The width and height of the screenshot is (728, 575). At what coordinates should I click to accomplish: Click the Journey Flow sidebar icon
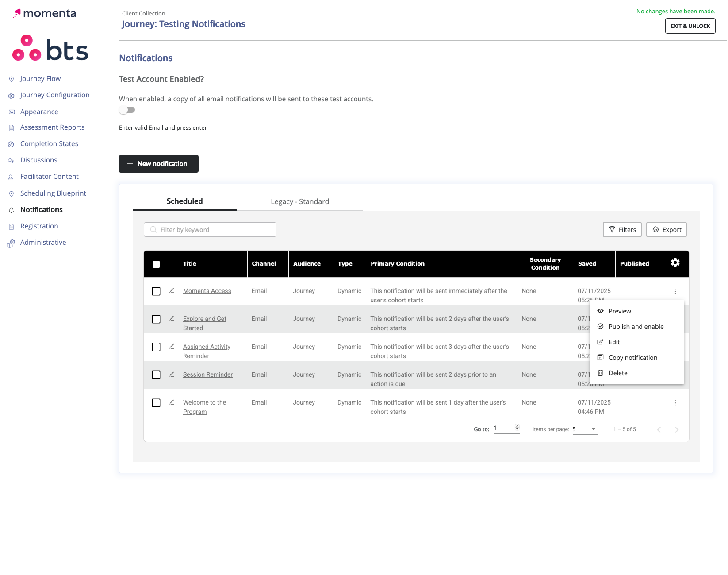click(11, 79)
